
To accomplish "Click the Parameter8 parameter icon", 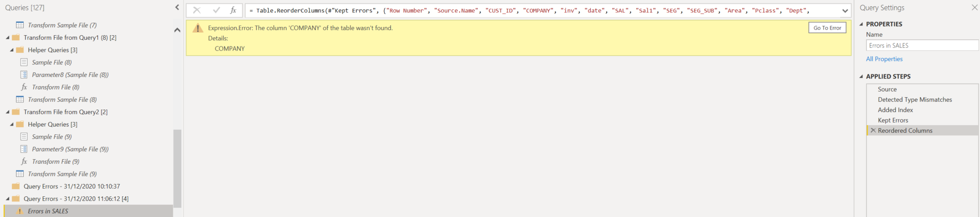I will (x=24, y=75).
